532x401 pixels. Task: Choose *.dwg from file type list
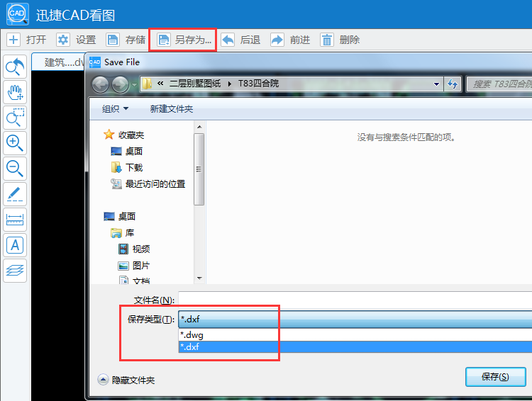pos(355,335)
